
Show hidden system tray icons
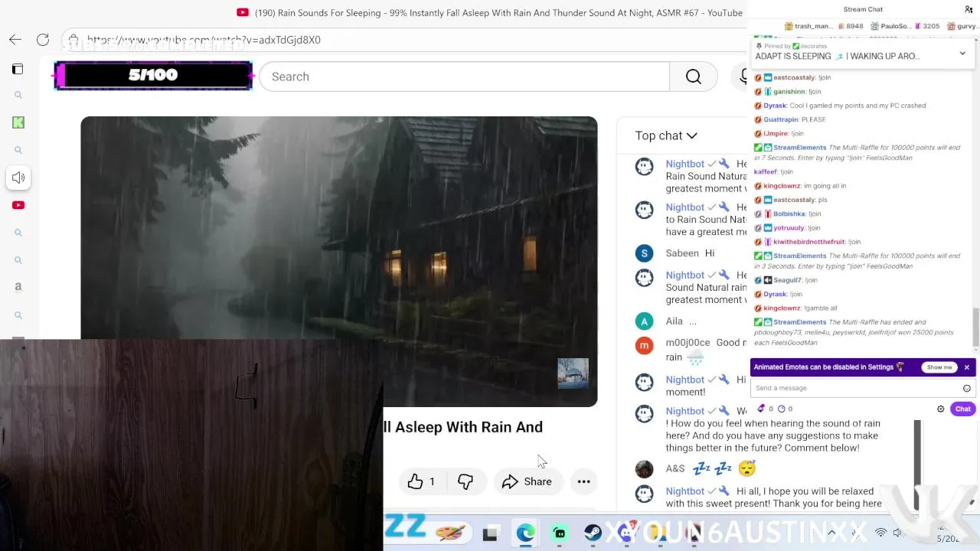[x=831, y=533]
